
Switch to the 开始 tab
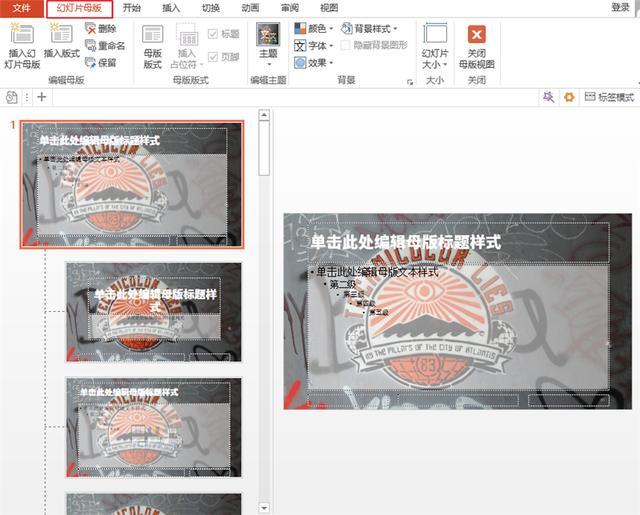131,8
